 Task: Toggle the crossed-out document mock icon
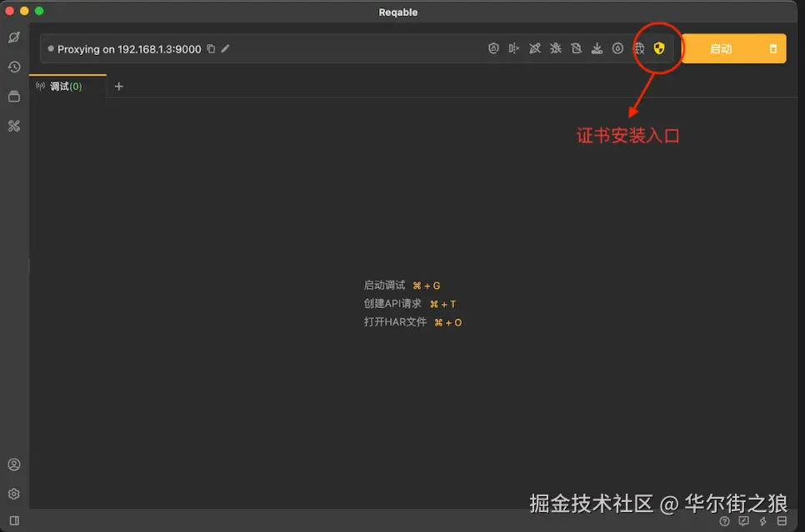(x=577, y=48)
